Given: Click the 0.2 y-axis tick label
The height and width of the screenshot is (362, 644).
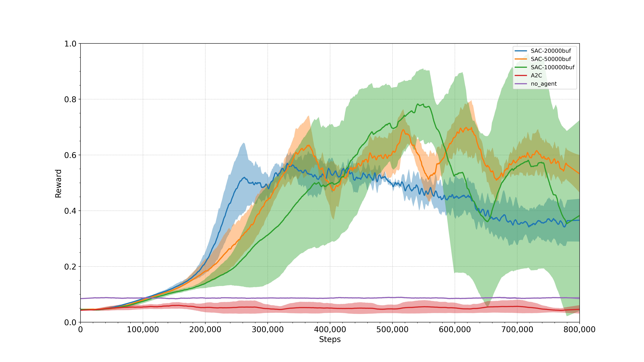Looking at the screenshot, I should pos(70,267).
